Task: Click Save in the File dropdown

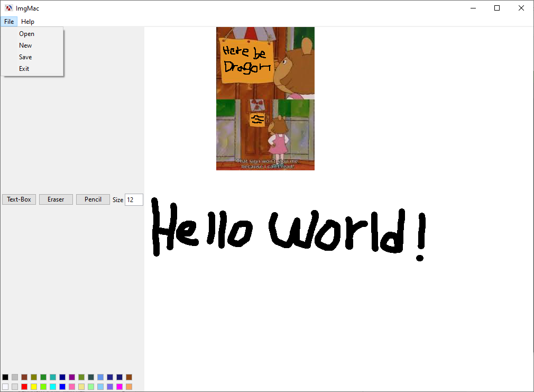Action: (25, 57)
